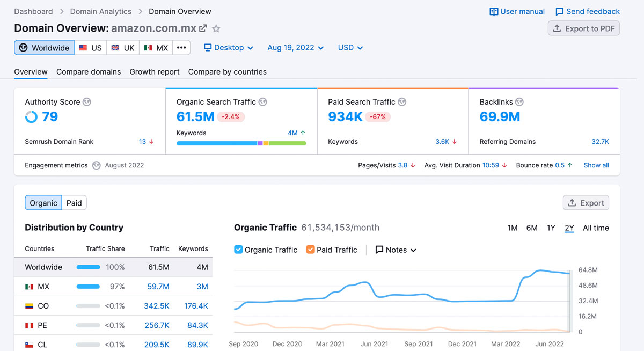This screenshot has height=351, width=644.
Task: Click the Mexico flag in MX row
Action: [29, 287]
